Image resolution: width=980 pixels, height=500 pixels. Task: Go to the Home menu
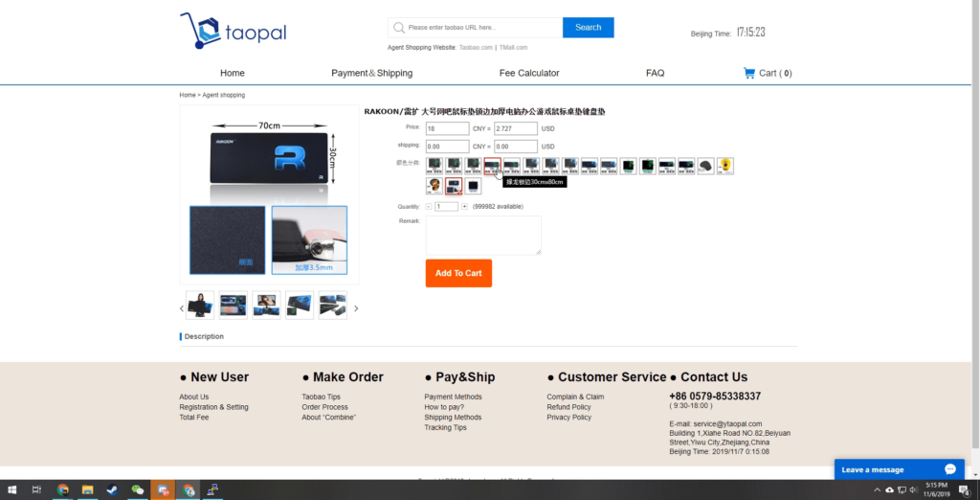[233, 73]
